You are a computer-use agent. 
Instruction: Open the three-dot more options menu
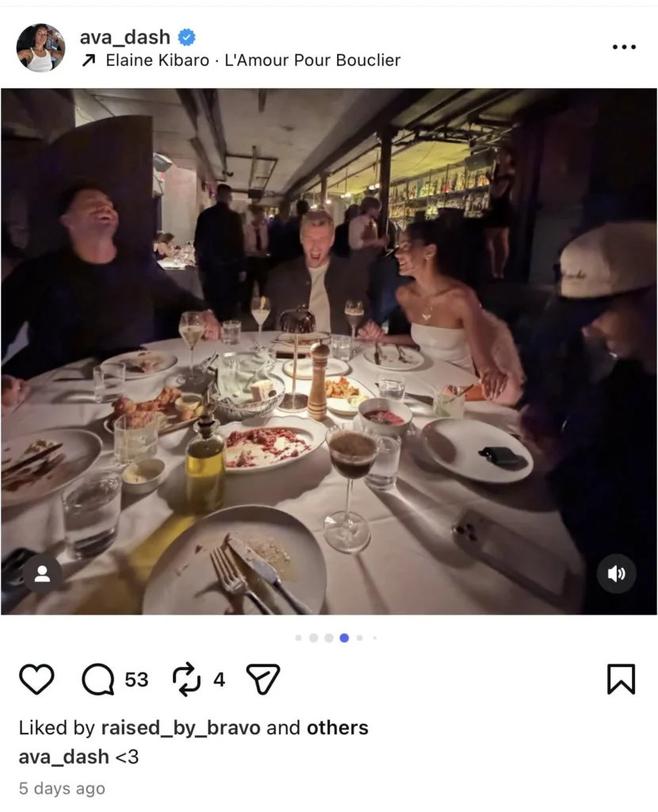point(624,48)
